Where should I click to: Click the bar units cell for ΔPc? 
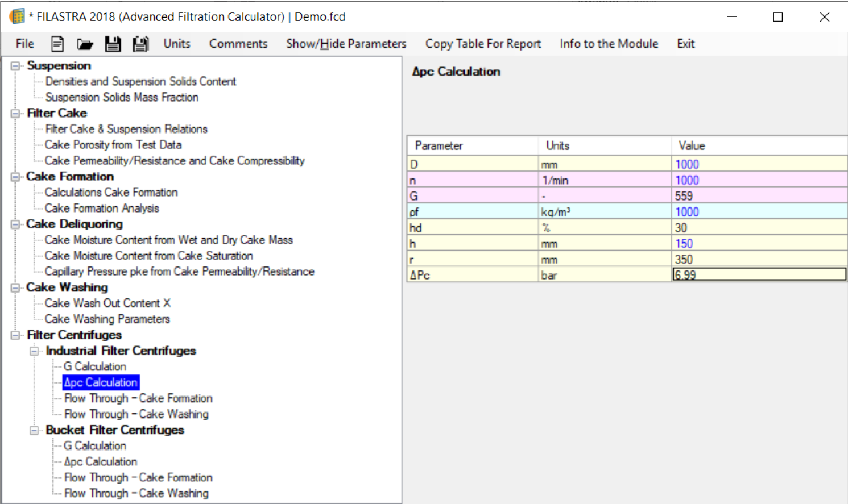(x=605, y=275)
